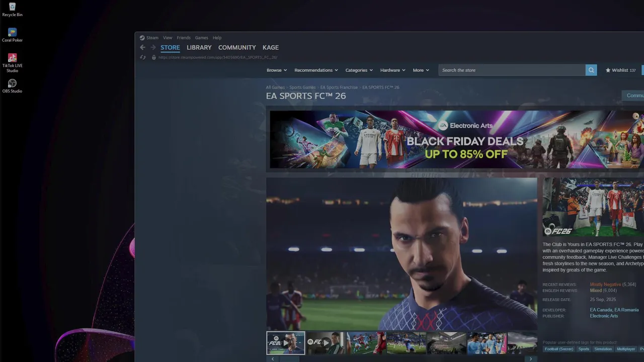The width and height of the screenshot is (644, 362).
Task: Focus the Search the store field
Action: 512,70
